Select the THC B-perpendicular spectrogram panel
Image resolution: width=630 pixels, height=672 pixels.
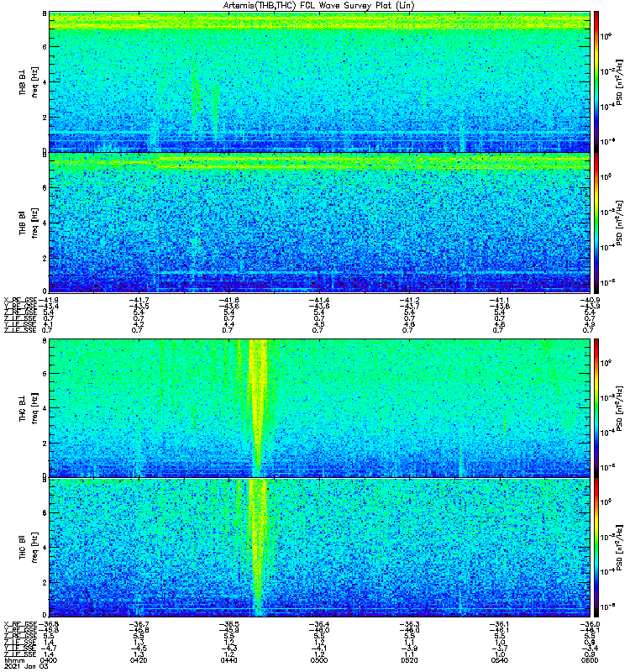click(x=319, y=408)
